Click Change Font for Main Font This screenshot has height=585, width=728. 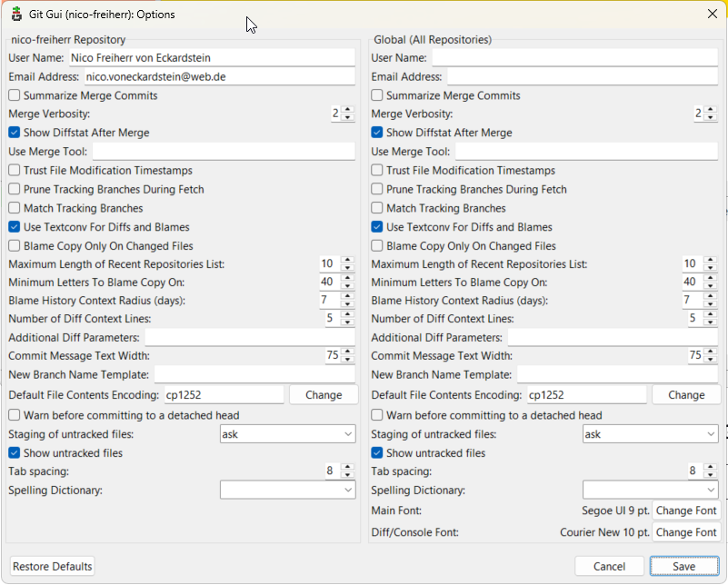point(686,511)
